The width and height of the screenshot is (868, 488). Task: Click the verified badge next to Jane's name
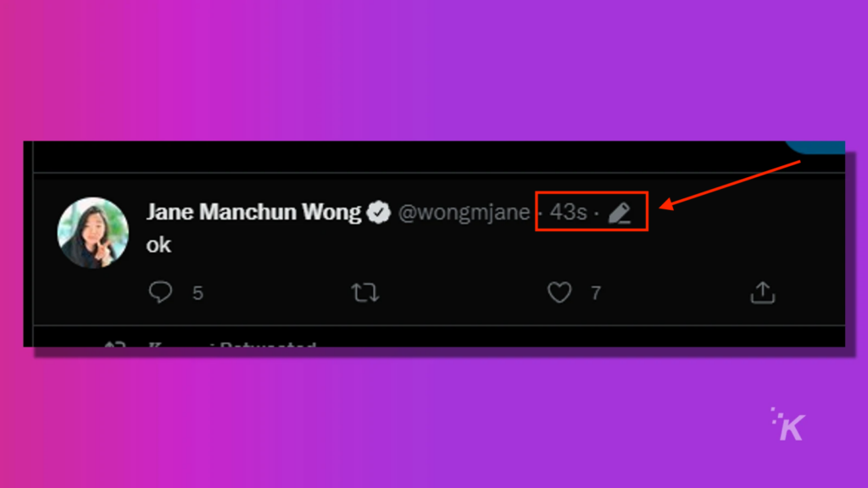coord(379,212)
